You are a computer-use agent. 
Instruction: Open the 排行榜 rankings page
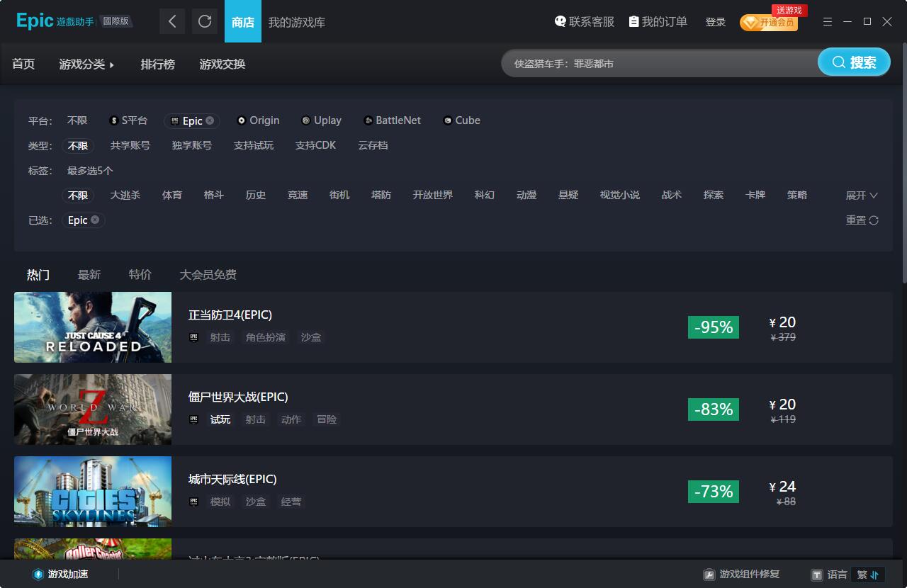coord(158,64)
